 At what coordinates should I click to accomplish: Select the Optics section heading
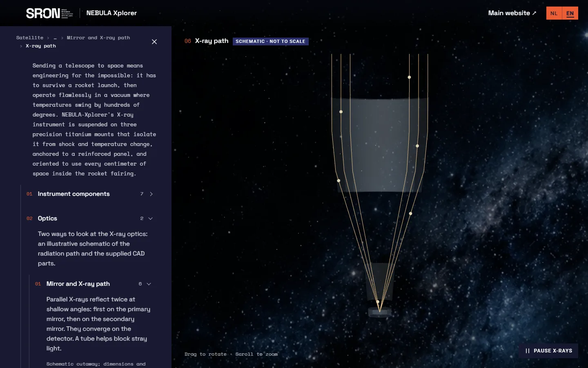pos(47,218)
